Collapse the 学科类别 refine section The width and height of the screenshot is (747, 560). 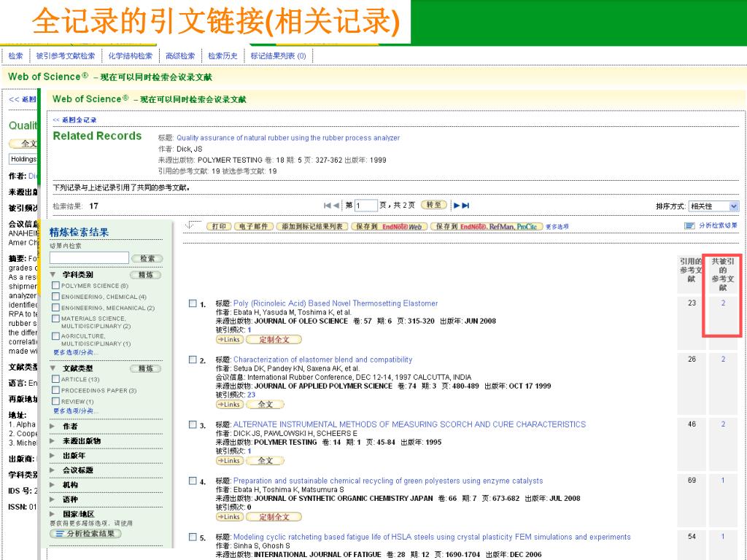coord(53,275)
